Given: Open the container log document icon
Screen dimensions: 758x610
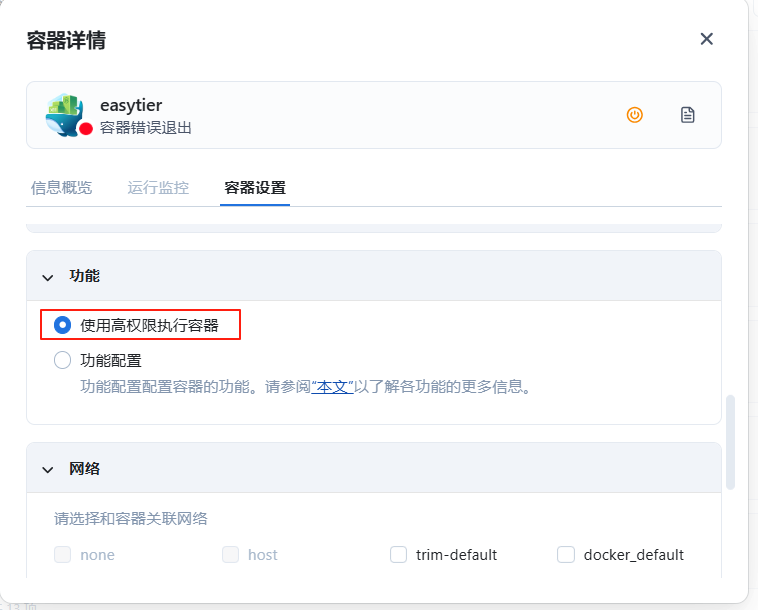Looking at the screenshot, I should pyautogui.click(x=687, y=115).
